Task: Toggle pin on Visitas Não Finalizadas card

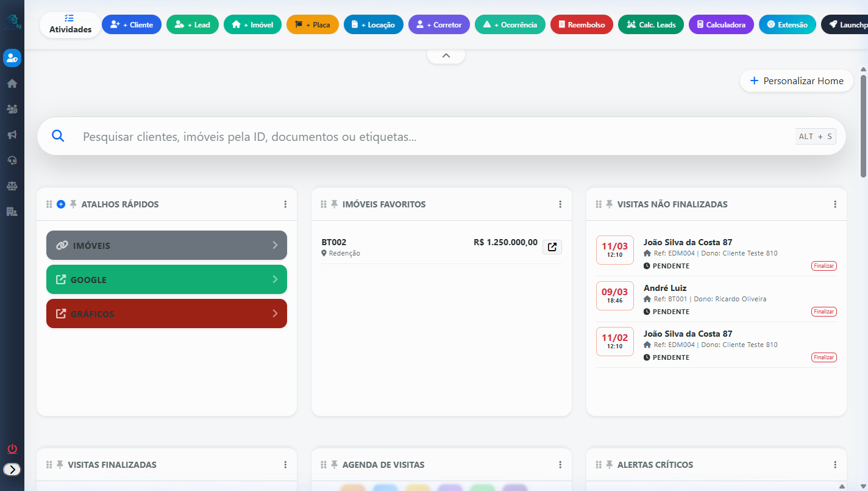Action: pos(610,204)
